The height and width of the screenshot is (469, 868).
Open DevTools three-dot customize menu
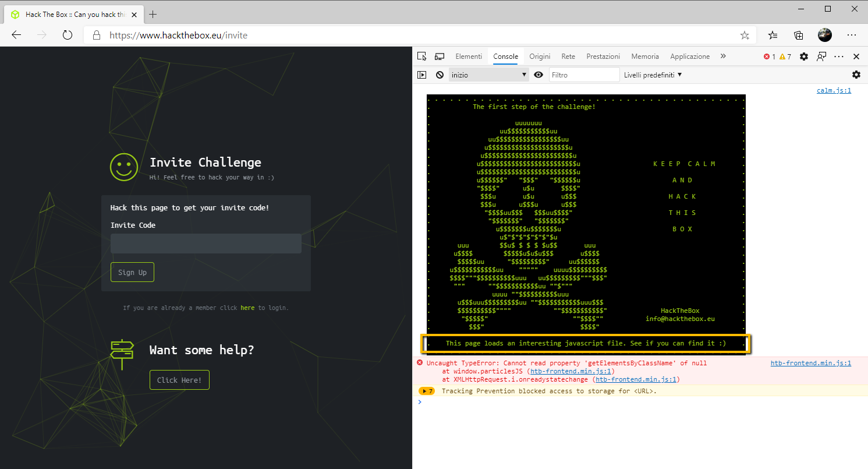click(x=839, y=57)
